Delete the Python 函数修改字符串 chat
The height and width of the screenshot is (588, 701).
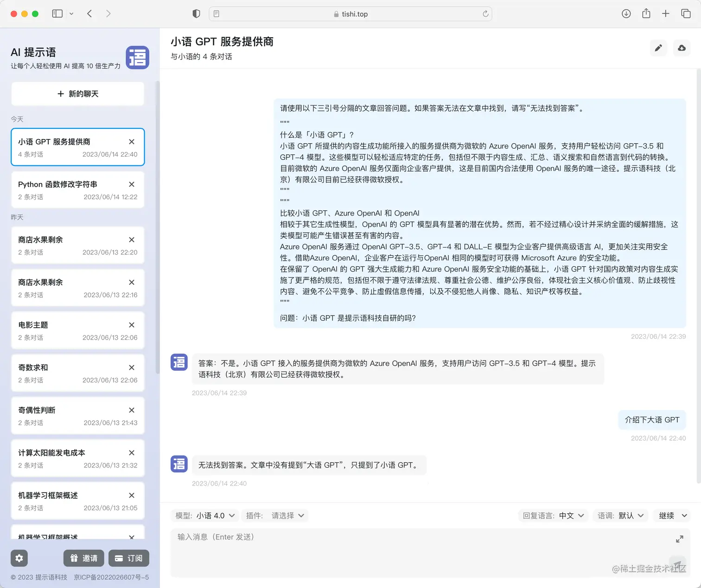click(x=132, y=184)
